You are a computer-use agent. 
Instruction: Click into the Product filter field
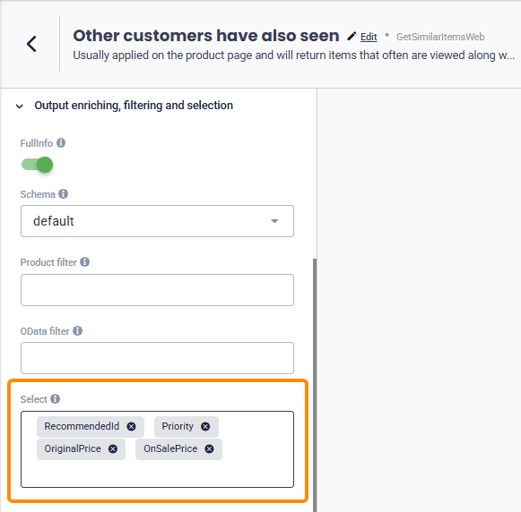click(157, 290)
